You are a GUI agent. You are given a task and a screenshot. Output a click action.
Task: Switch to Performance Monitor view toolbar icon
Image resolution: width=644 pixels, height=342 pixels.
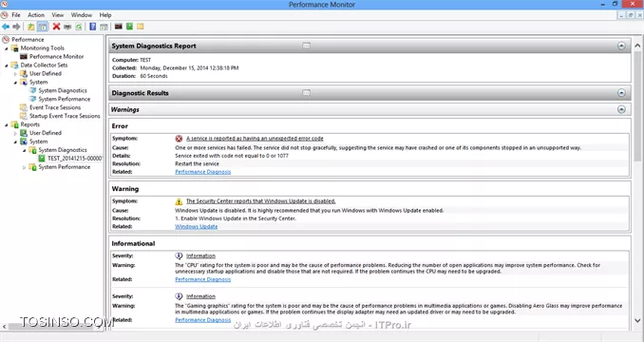pos(119,27)
